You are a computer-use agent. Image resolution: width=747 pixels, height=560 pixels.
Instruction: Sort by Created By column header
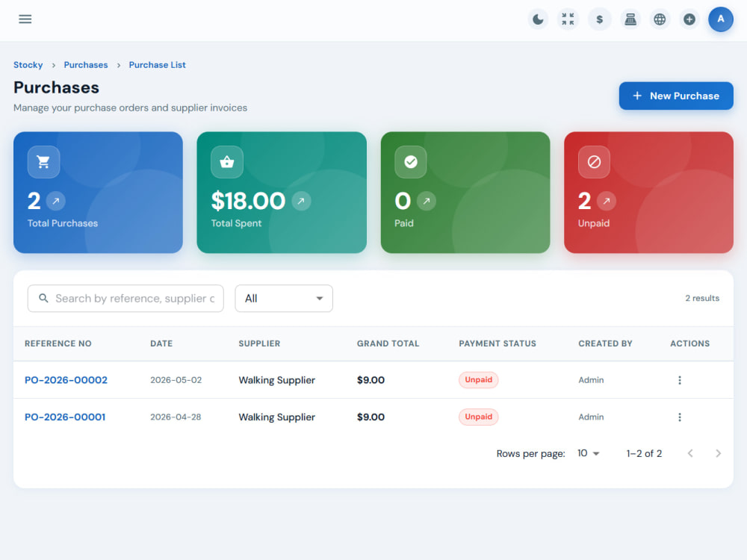pos(606,343)
